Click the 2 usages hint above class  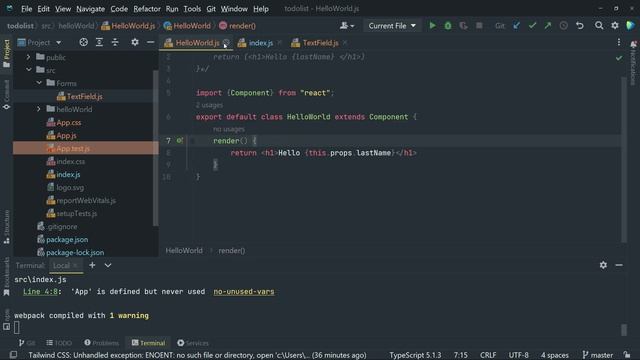[x=209, y=105]
